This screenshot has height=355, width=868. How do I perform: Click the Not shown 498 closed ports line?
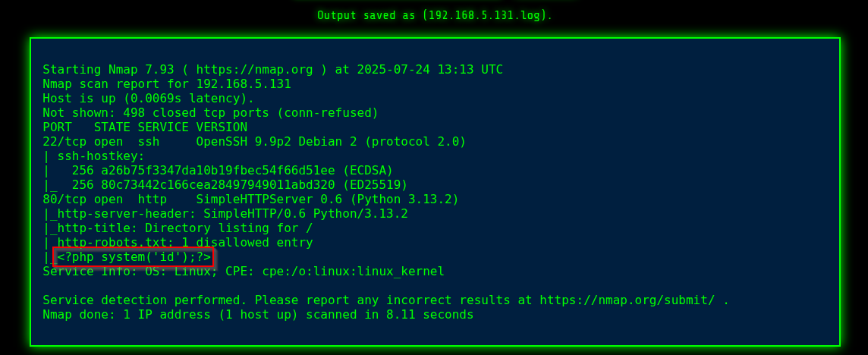coord(210,113)
